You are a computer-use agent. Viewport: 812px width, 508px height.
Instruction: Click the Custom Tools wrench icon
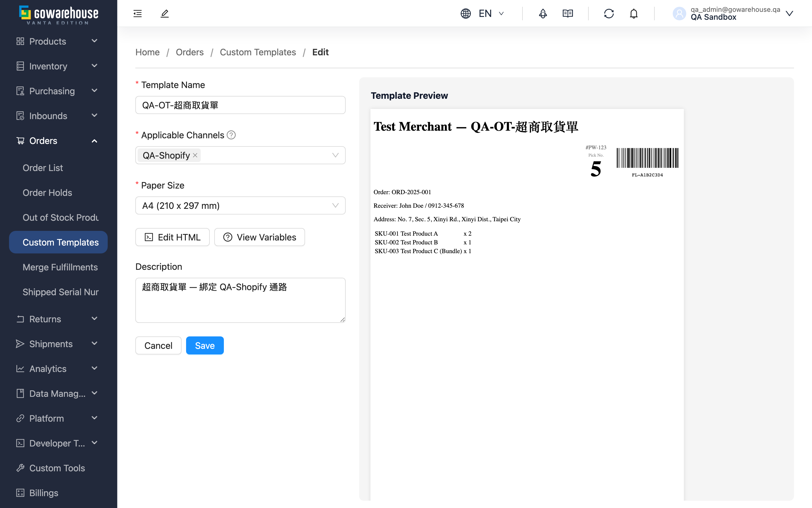(x=20, y=468)
